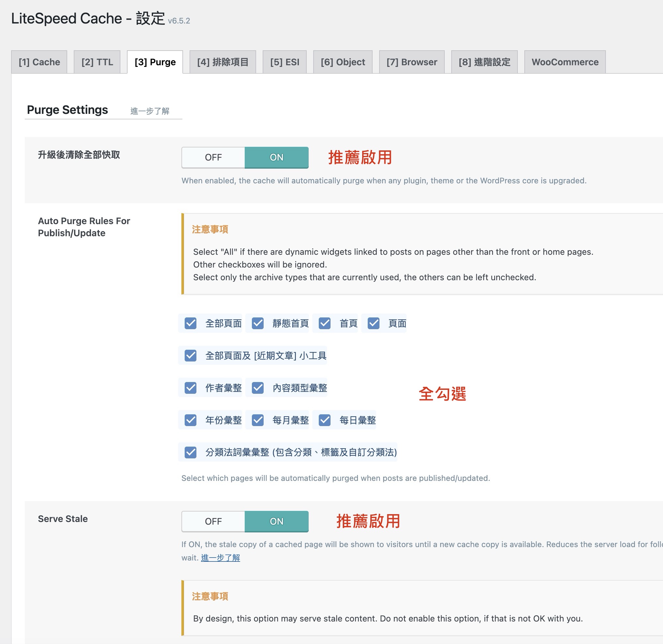The image size is (663, 644).
Task: Click 'By design, this option may serve stale content' text
Action: [x=388, y=618]
